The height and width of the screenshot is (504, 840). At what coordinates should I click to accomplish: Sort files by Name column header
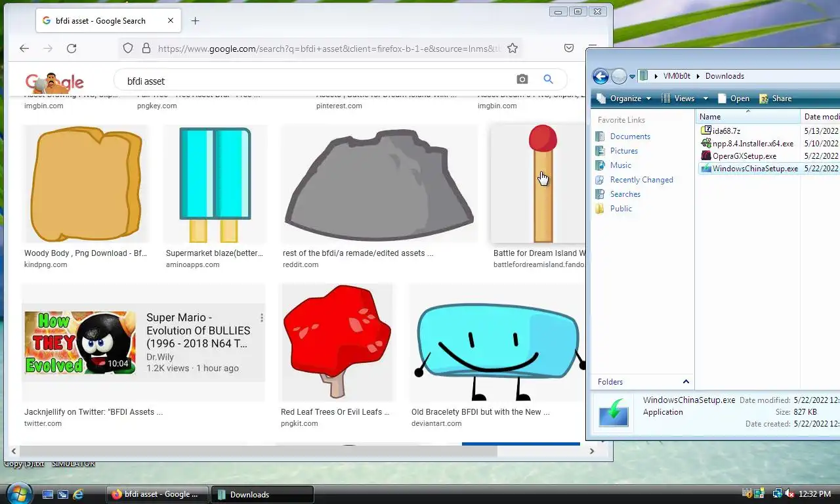point(747,116)
